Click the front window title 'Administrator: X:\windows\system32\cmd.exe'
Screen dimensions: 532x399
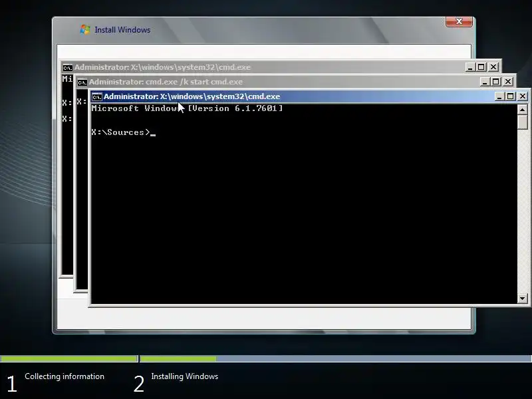pyautogui.click(x=192, y=96)
